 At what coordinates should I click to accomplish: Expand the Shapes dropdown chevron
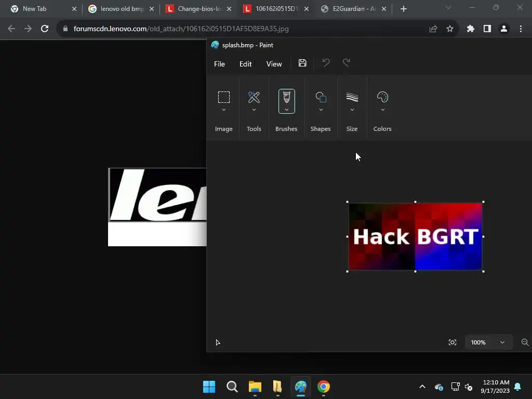point(321,110)
